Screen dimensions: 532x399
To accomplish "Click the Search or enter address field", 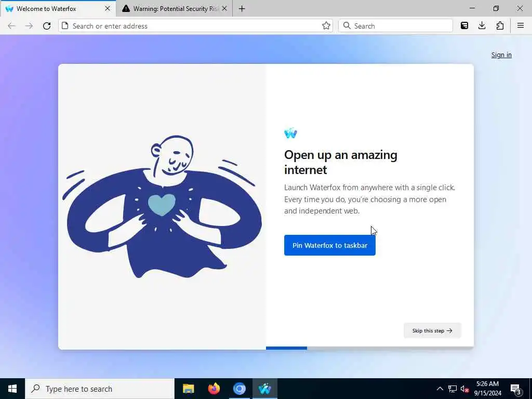I will click(195, 26).
